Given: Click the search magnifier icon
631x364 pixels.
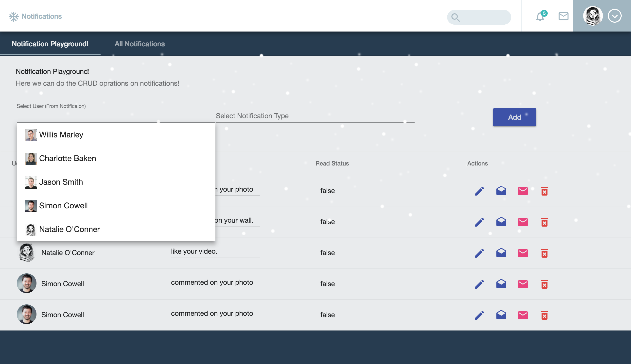Looking at the screenshot, I should pyautogui.click(x=455, y=17).
